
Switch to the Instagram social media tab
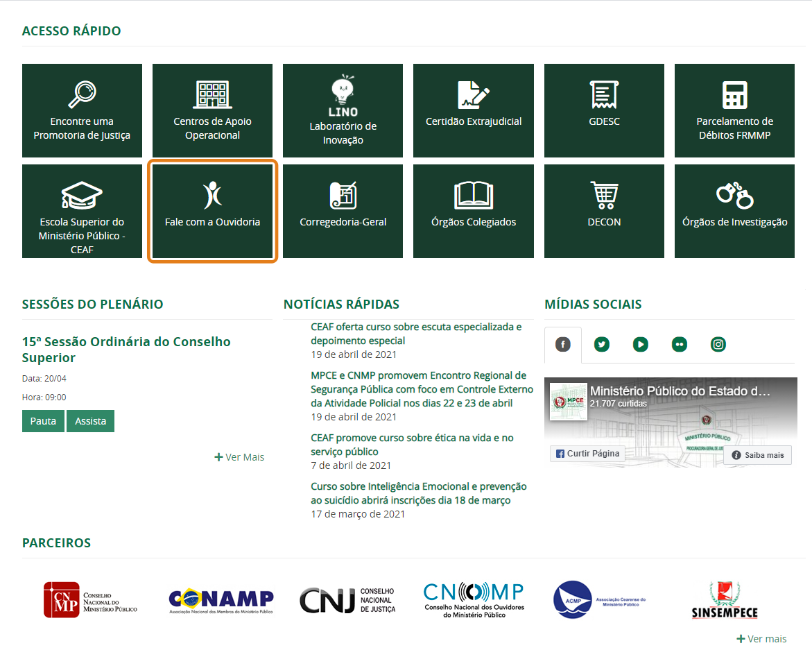[x=718, y=344]
